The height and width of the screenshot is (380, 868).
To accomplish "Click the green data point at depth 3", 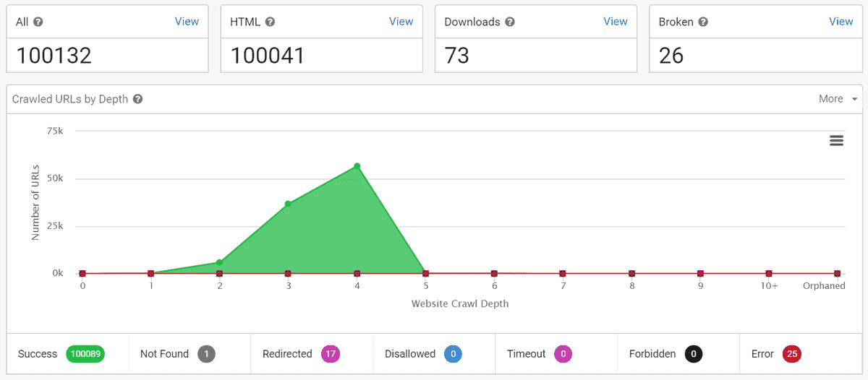I will coord(288,204).
